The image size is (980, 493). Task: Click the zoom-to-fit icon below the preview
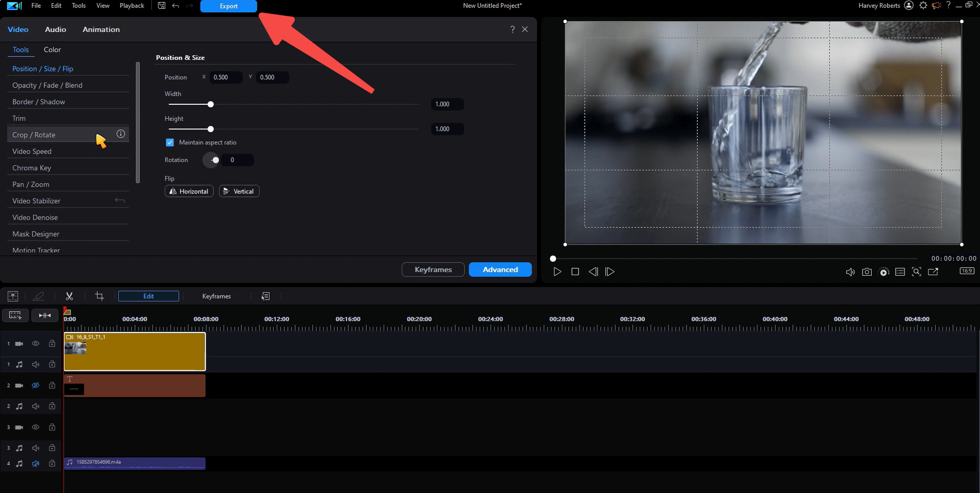(916, 271)
